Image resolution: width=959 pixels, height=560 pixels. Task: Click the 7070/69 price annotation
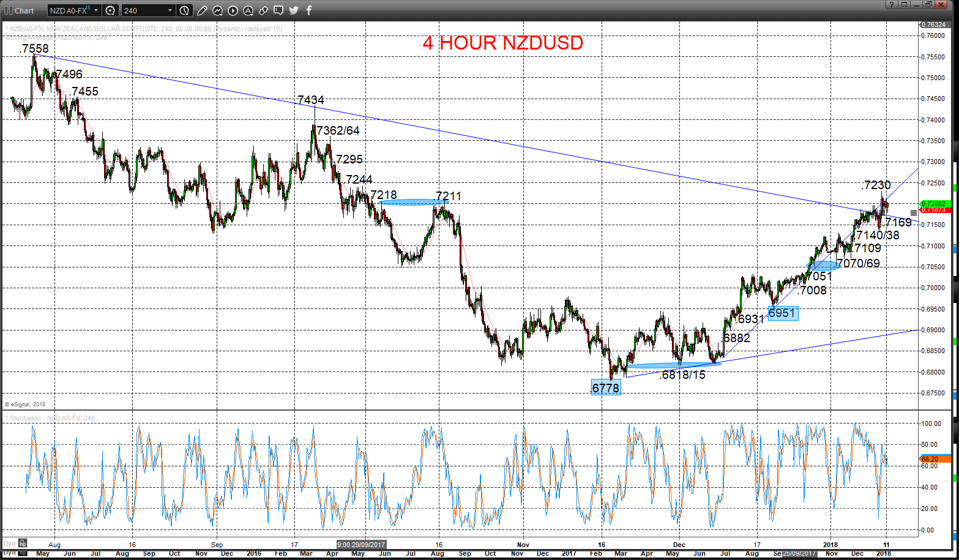858,263
